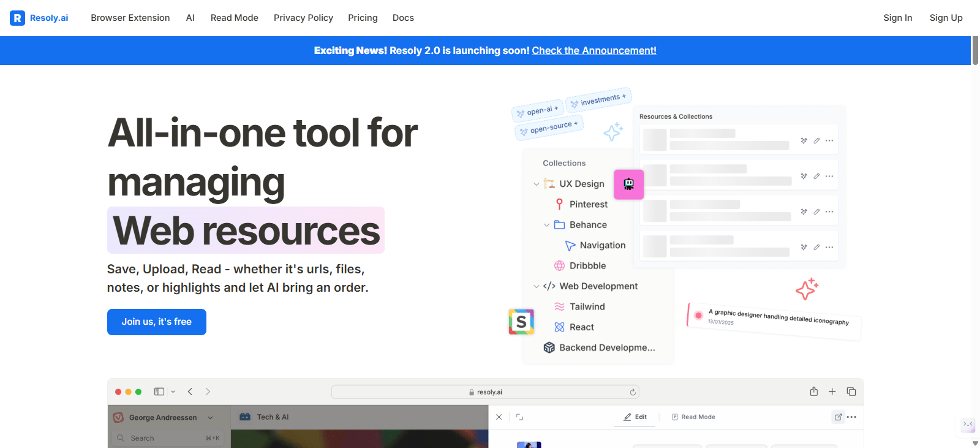Close the side panel with X icon
Screen dimensions: 980x448
[499, 417]
